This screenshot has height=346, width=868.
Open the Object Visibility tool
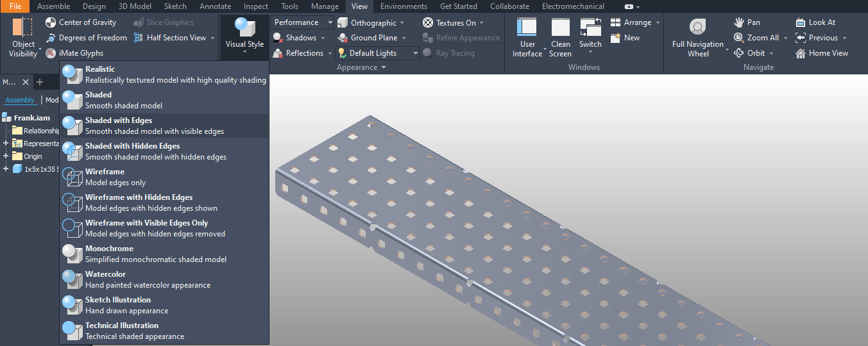[x=23, y=38]
